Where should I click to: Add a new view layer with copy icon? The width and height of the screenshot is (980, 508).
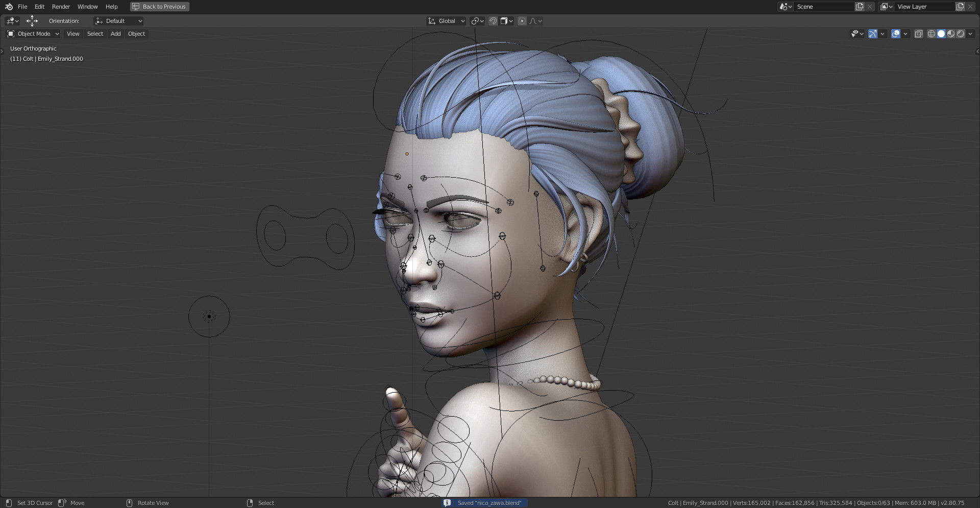click(960, 7)
